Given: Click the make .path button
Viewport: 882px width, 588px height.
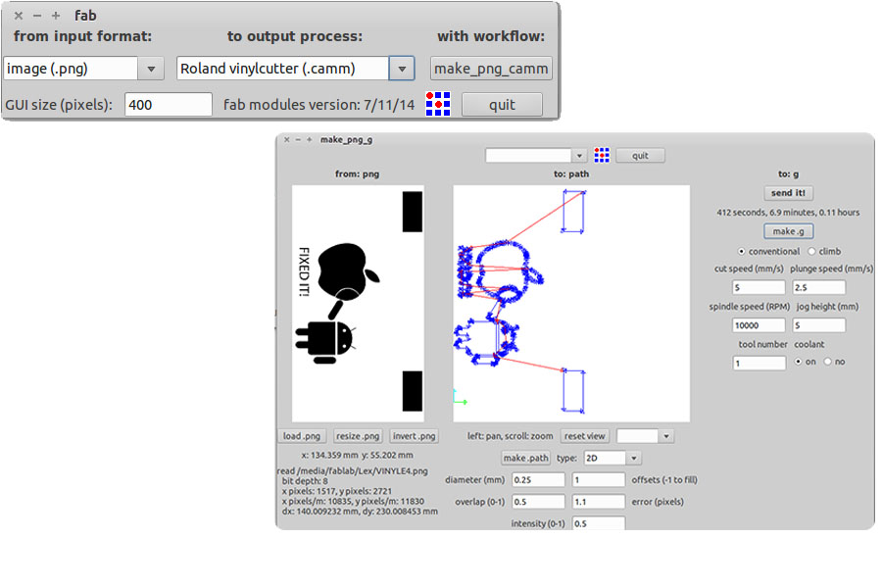Looking at the screenshot, I should tap(526, 458).
